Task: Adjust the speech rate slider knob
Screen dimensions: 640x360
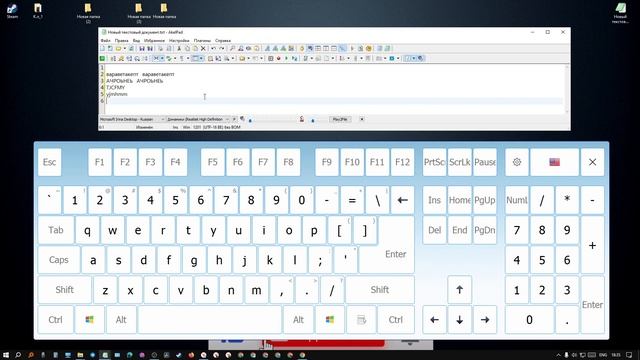Action: point(313,120)
